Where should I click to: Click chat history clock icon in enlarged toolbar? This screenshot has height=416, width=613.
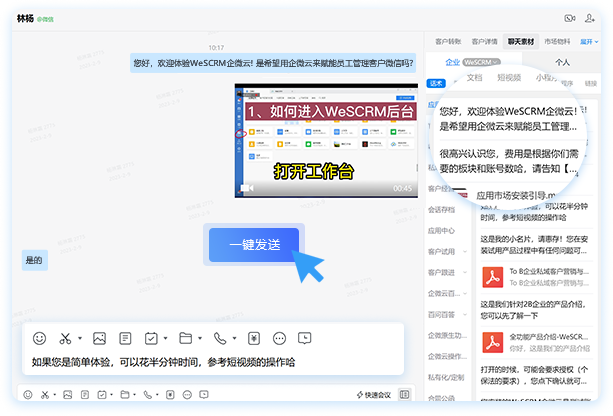click(305, 338)
